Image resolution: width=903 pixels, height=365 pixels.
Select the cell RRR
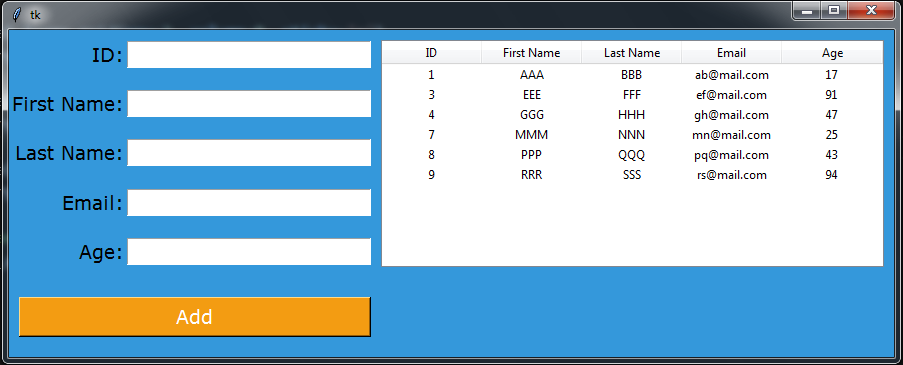tap(532, 175)
